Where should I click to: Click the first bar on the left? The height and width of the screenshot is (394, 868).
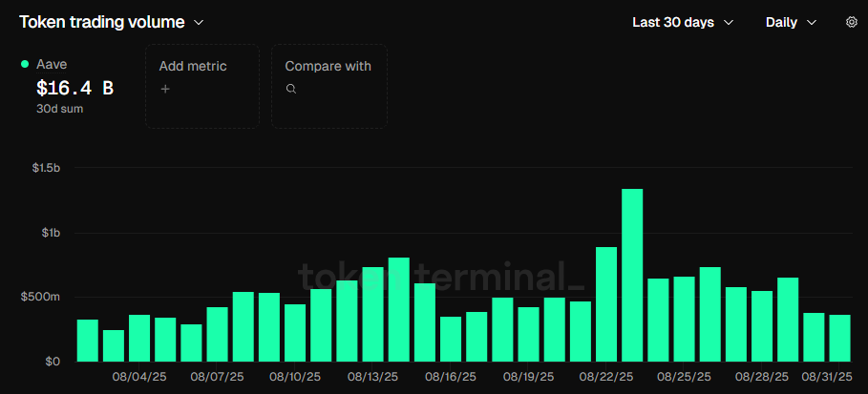coord(88,341)
